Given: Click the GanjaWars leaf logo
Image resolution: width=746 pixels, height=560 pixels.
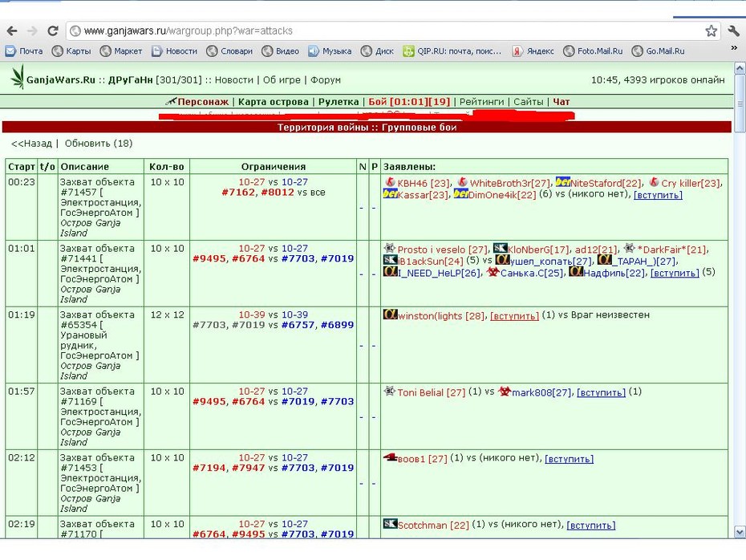Looking at the screenshot, I should (x=18, y=78).
